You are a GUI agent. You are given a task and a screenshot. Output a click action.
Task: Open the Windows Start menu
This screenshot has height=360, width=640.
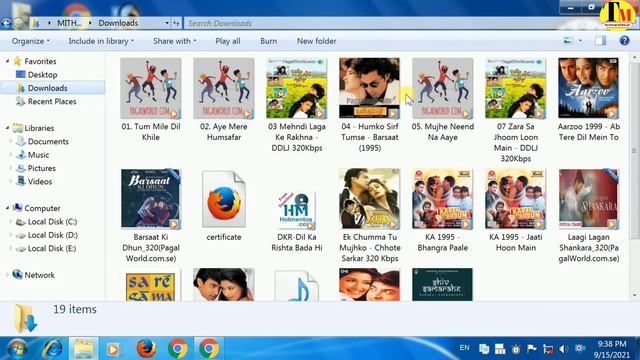(x=17, y=349)
